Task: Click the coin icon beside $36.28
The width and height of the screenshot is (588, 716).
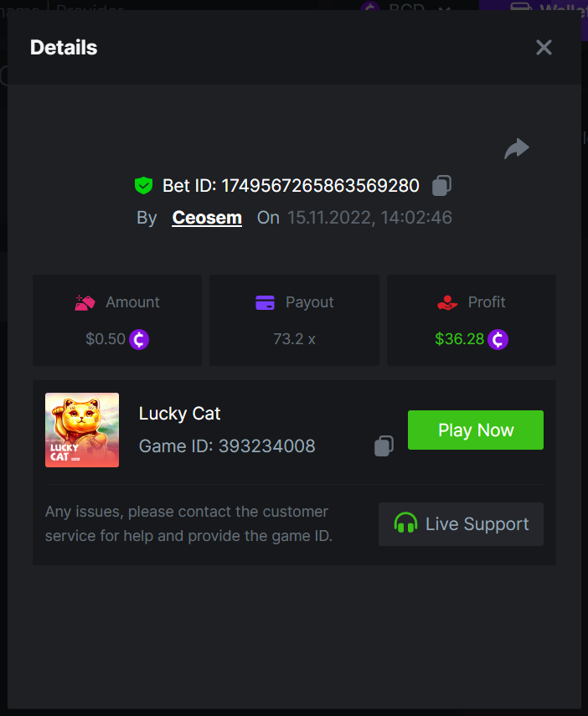Action: point(498,339)
